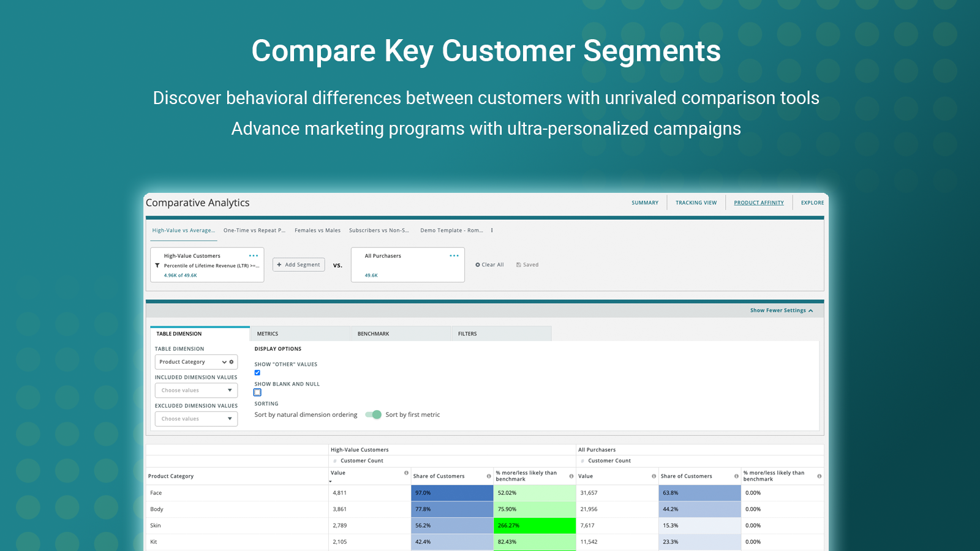Select the bright green 266.27% Skin cell
980x551 pixels.
[533, 525]
